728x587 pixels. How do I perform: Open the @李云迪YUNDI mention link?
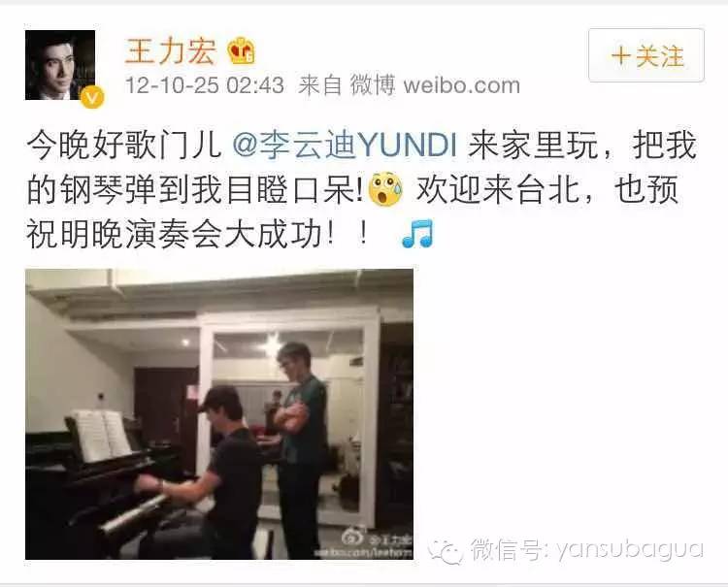[x=345, y=146]
